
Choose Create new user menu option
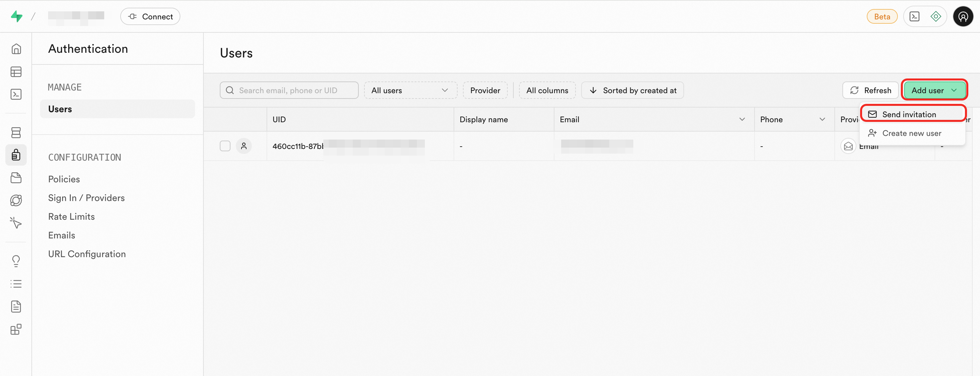pos(911,133)
